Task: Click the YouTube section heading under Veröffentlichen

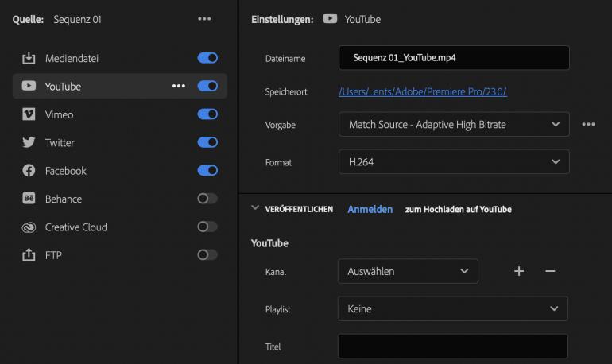Action: click(x=269, y=243)
